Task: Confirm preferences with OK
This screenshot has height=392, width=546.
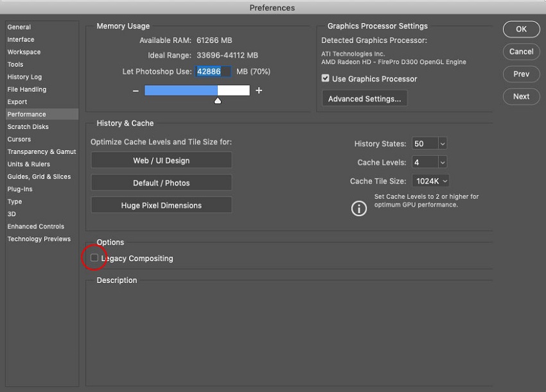Action: pos(521,29)
